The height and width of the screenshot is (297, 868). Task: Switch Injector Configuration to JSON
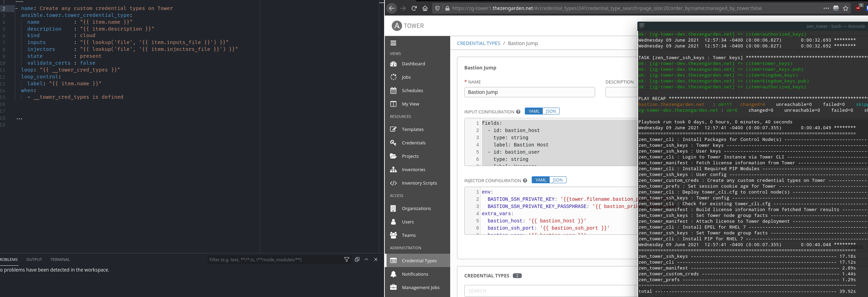558,180
